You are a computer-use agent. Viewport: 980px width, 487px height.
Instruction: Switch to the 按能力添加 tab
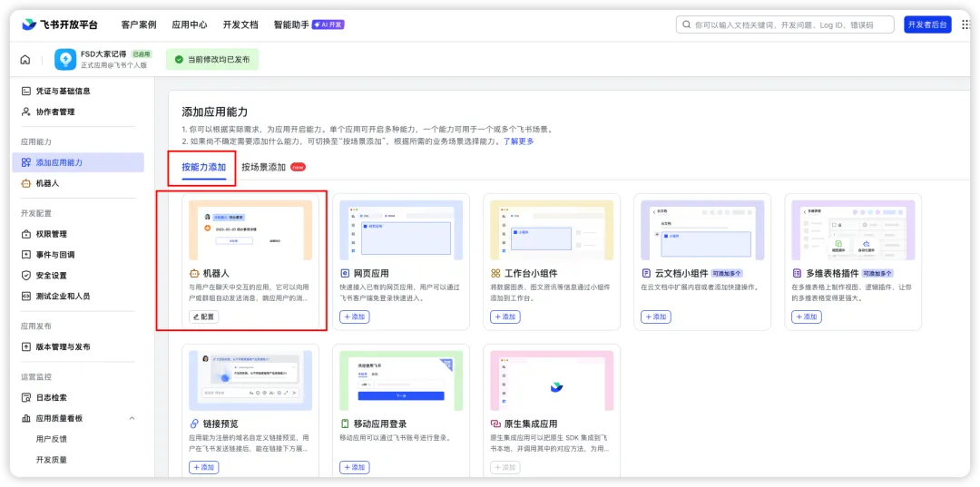[x=204, y=168]
